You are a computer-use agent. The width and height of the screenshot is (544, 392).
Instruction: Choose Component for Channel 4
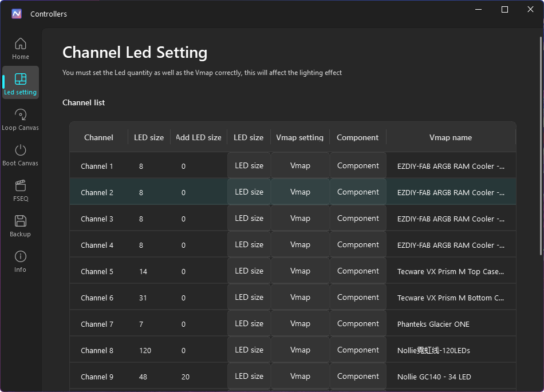point(358,245)
